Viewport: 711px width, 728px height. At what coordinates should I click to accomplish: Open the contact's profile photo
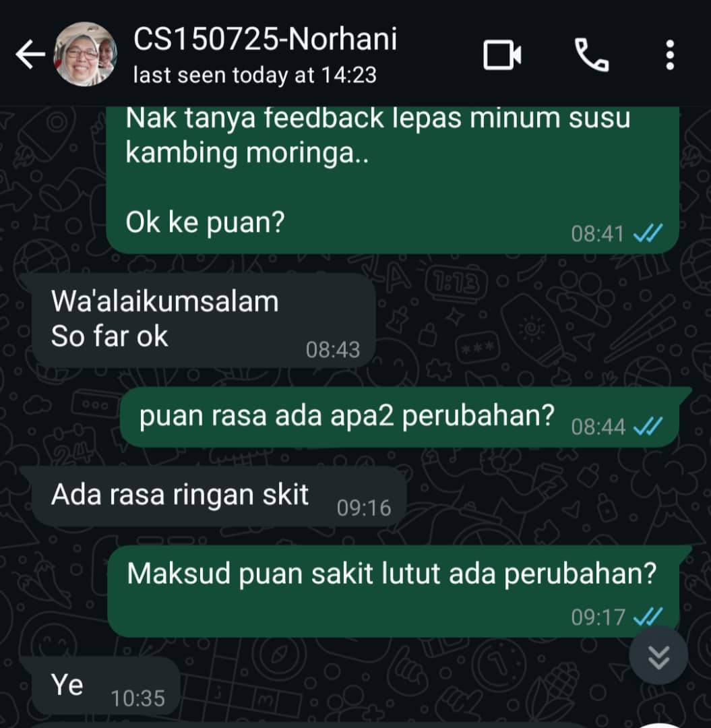(85, 55)
